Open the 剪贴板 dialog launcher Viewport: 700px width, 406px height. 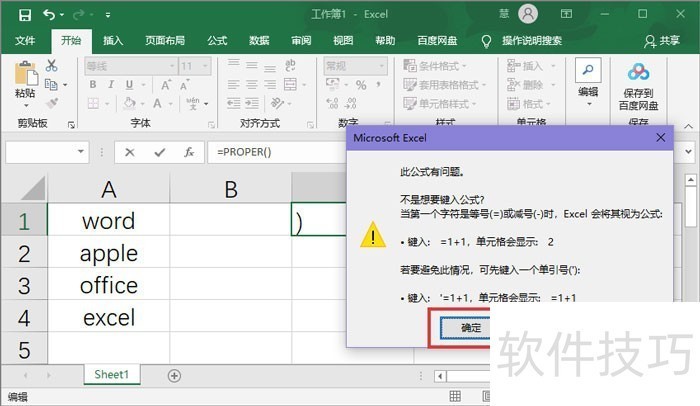(71, 125)
